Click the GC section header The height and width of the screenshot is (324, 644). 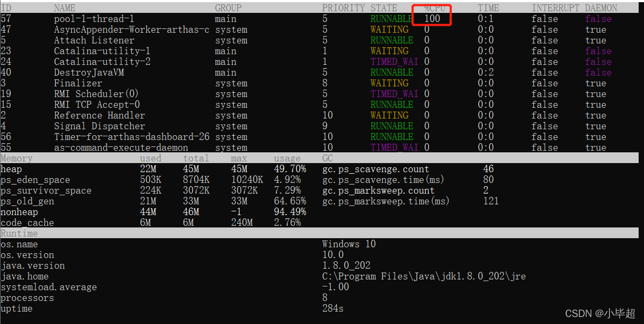point(328,158)
